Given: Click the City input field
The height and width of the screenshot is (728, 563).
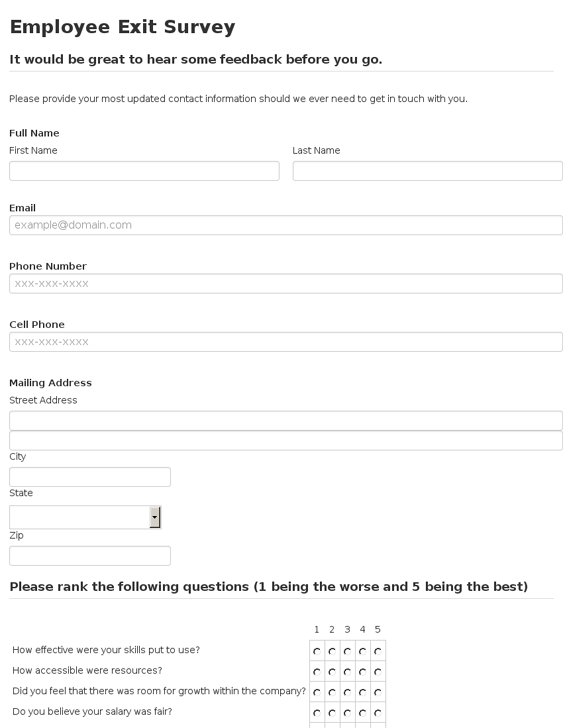Looking at the screenshot, I should pos(90,477).
